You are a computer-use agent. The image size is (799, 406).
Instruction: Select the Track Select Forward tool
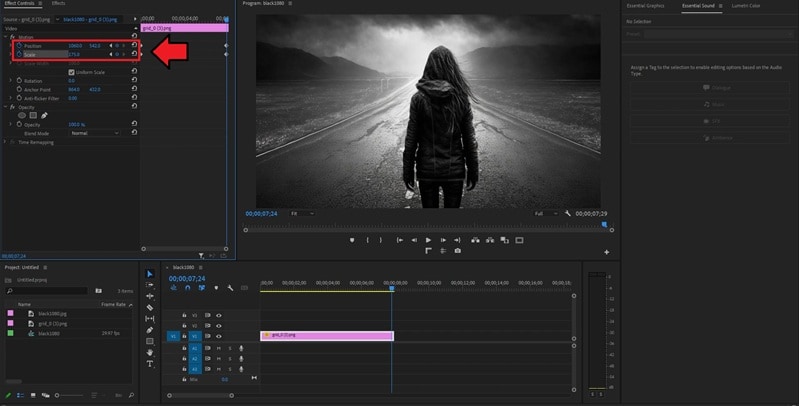(x=150, y=285)
